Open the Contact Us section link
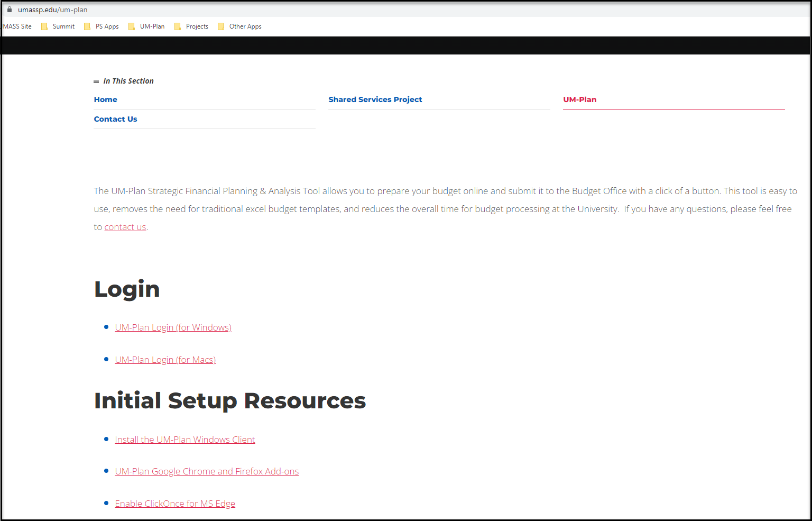This screenshot has width=812, height=521. tap(115, 119)
